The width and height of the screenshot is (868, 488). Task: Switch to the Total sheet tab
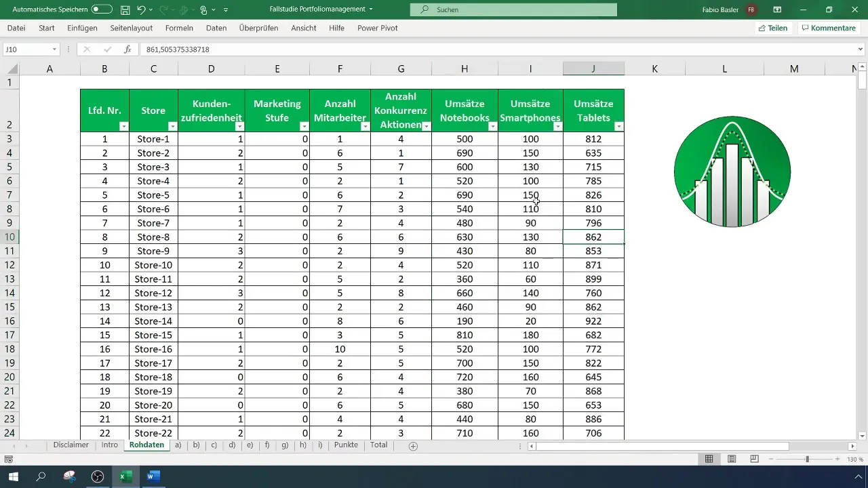tap(379, 445)
